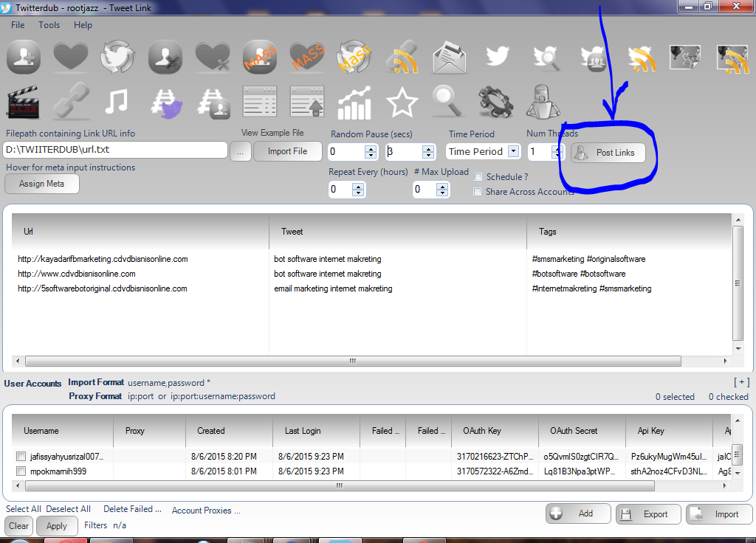Viewport: 756px width, 543px height.
Task: Select the chain Tweet Link icon
Action: point(71,100)
